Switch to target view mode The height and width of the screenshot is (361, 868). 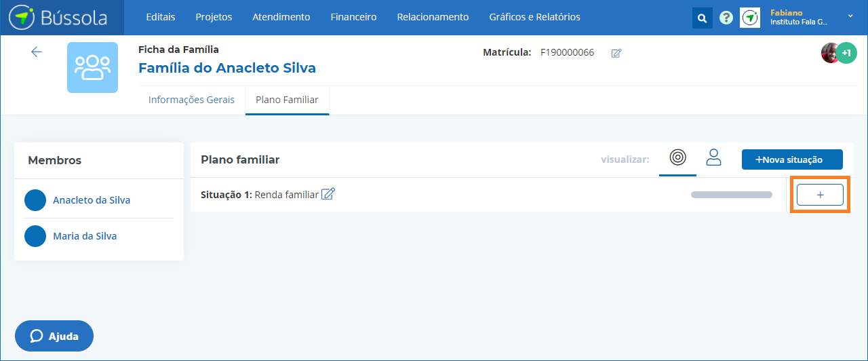click(x=677, y=157)
